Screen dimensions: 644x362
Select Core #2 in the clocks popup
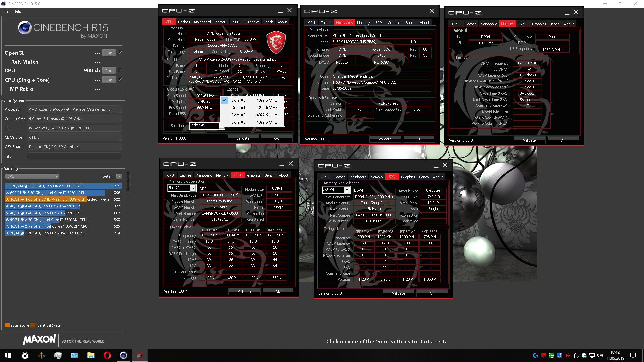coord(238,115)
